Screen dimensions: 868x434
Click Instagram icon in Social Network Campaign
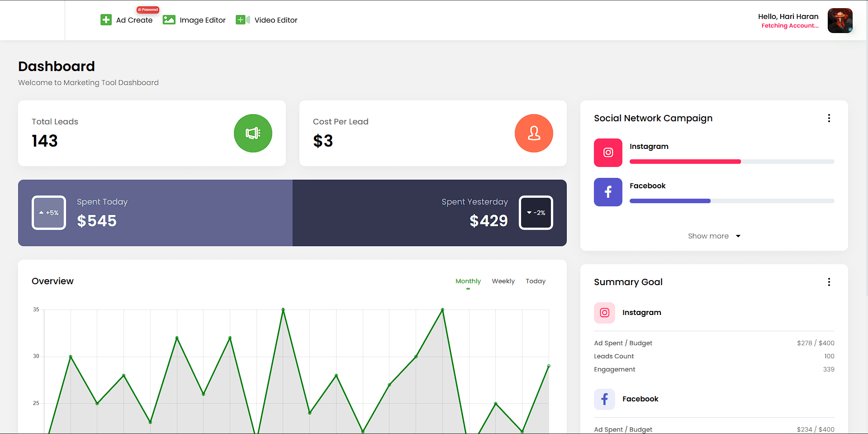tap(608, 153)
